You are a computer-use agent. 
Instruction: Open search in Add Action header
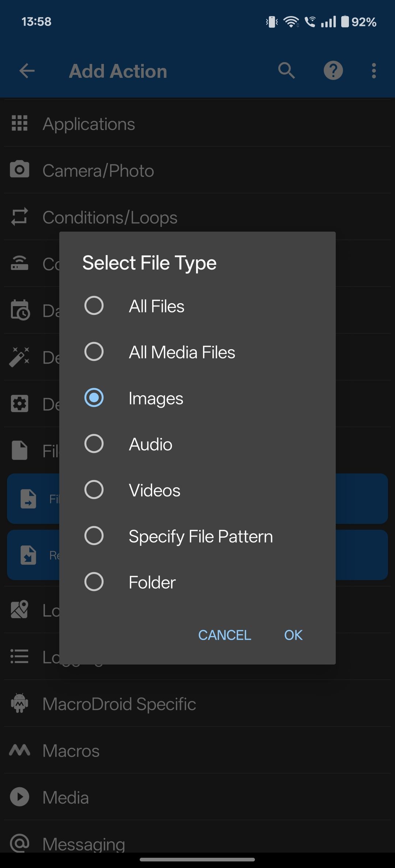pyautogui.click(x=286, y=71)
